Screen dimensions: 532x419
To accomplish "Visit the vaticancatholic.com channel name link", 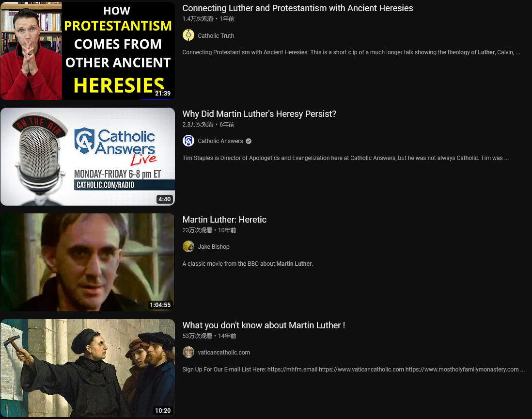I will (223, 353).
